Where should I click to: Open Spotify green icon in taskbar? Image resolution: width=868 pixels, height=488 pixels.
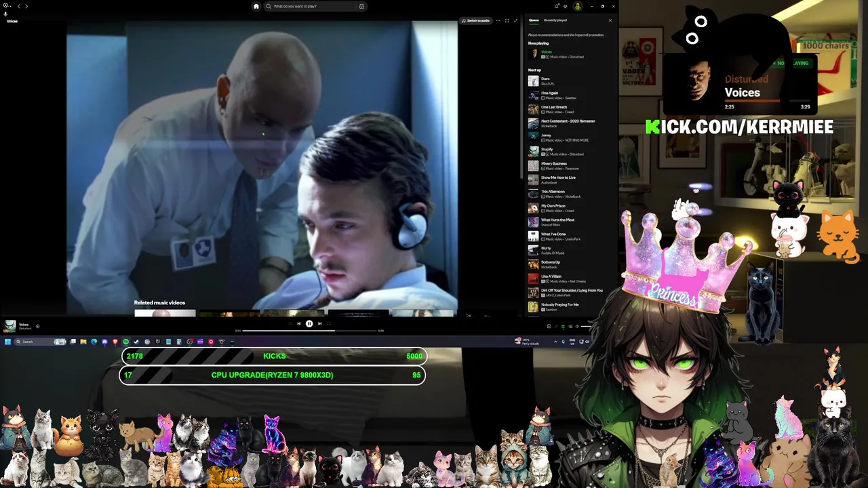[125, 342]
